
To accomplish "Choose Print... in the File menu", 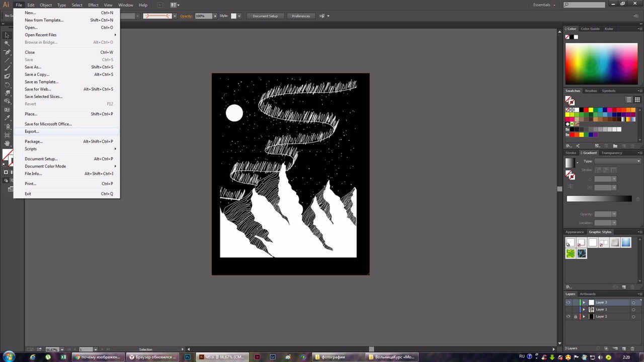I will (67, 184).
